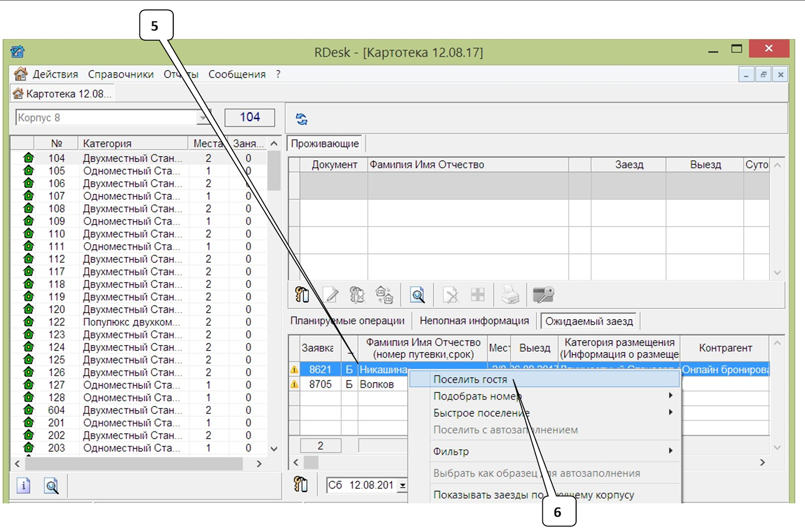Click the magnifier document search icon
This screenshot has height=532, width=805.
pos(417,295)
